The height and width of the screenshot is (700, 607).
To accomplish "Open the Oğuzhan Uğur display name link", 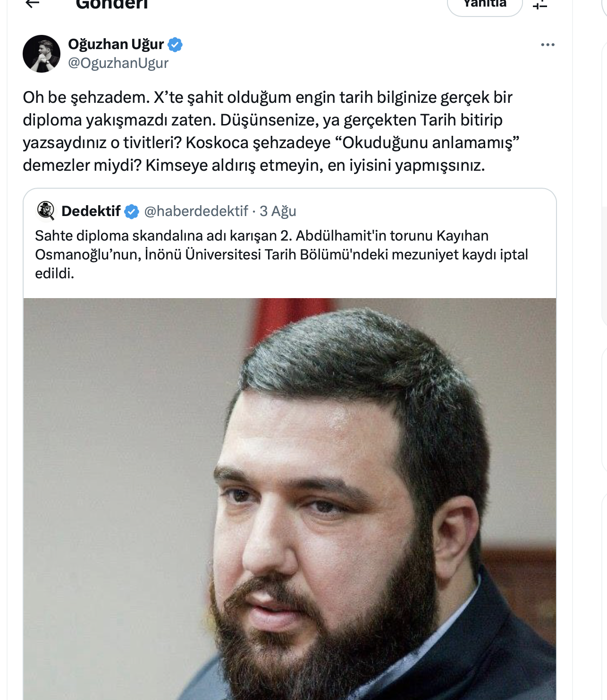I will point(116,44).
